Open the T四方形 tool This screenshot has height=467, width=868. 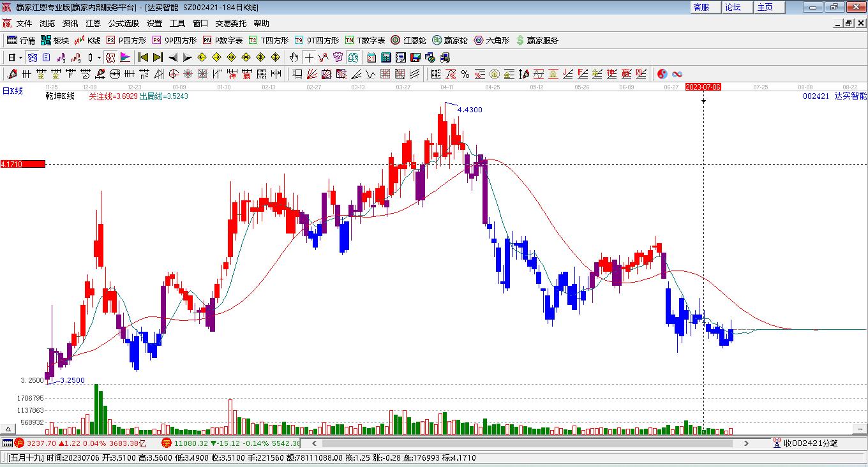click(269, 40)
